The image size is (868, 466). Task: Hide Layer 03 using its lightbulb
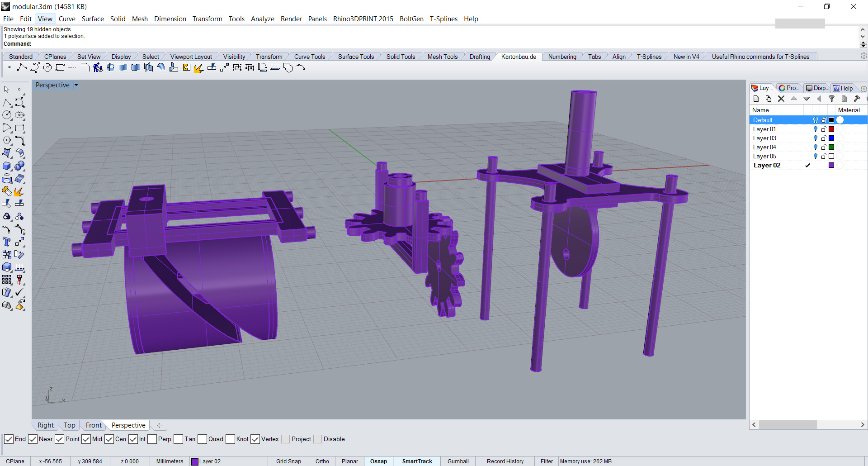816,138
